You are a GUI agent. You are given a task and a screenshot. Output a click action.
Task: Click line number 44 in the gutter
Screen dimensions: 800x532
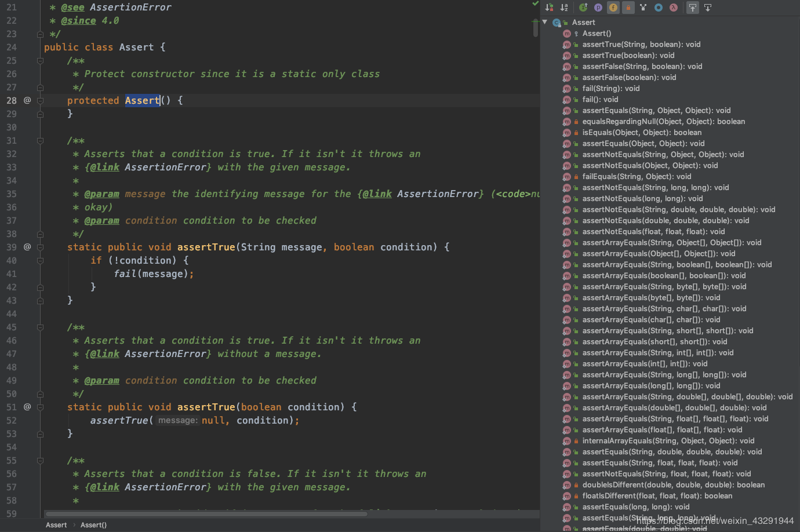pyautogui.click(x=12, y=314)
